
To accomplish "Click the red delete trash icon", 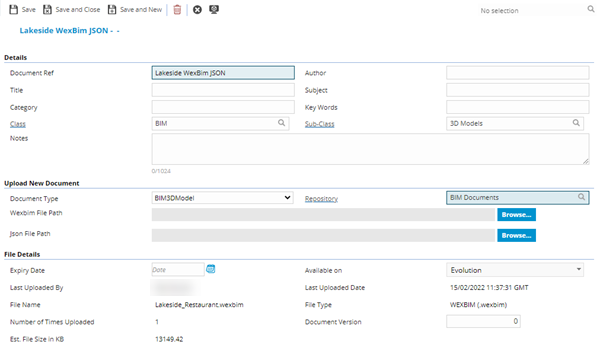I will click(x=177, y=10).
